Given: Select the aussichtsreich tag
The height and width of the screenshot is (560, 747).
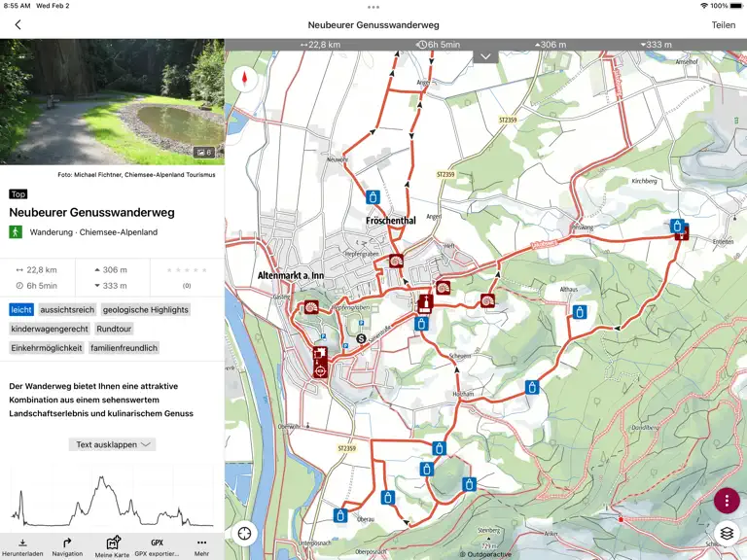Looking at the screenshot, I should tap(67, 309).
